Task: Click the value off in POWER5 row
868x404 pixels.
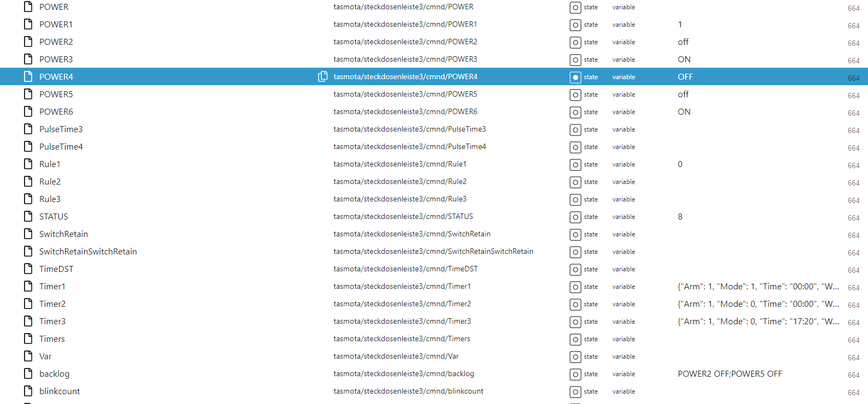Action: 683,94
